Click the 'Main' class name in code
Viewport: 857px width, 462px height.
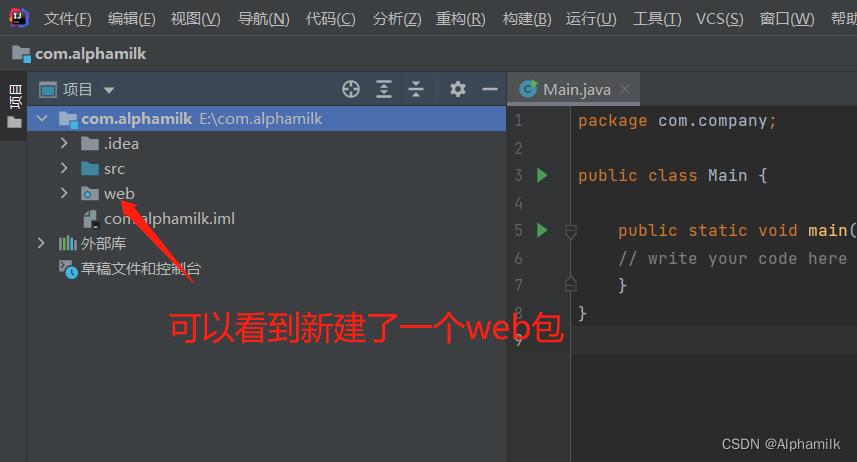tap(727, 176)
